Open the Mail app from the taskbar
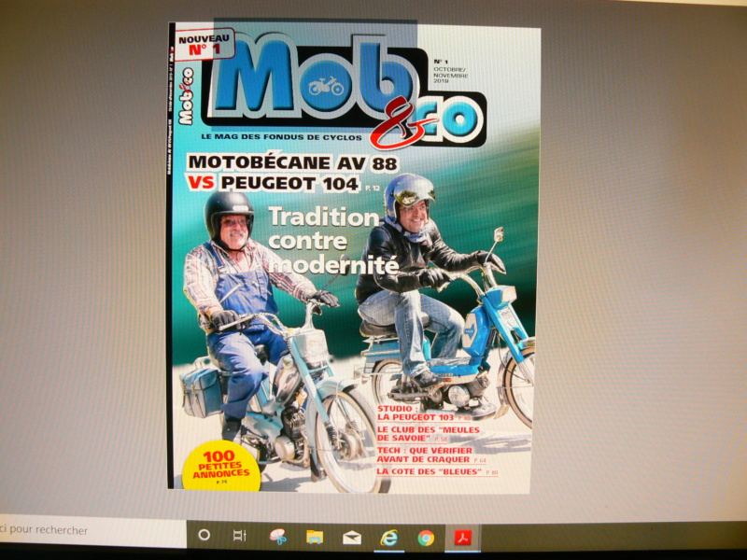Screen dimensions: 747x560 (352, 539)
